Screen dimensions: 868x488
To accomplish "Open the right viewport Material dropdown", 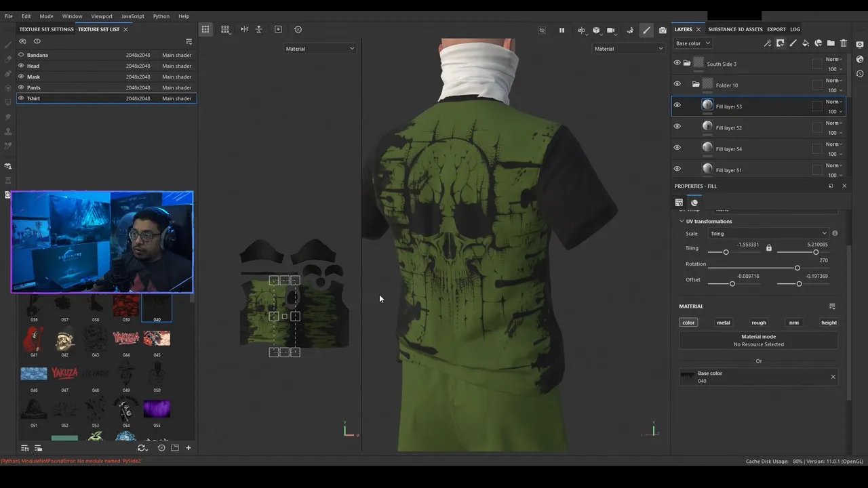I will point(629,49).
